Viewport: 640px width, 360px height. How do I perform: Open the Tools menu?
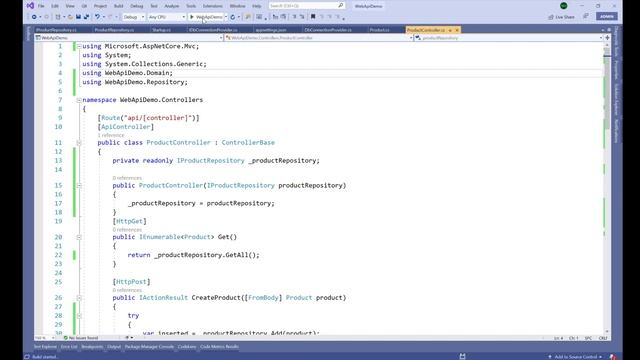(191, 6)
